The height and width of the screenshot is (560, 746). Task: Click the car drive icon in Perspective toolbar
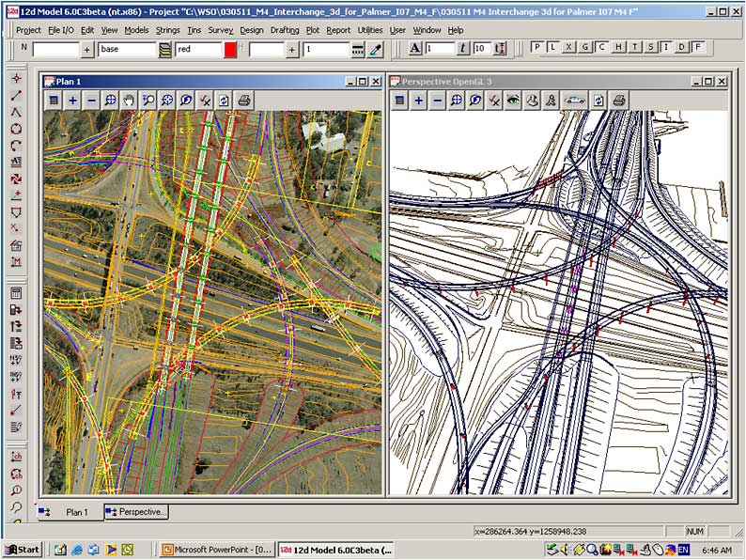click(x=574, y=100)
